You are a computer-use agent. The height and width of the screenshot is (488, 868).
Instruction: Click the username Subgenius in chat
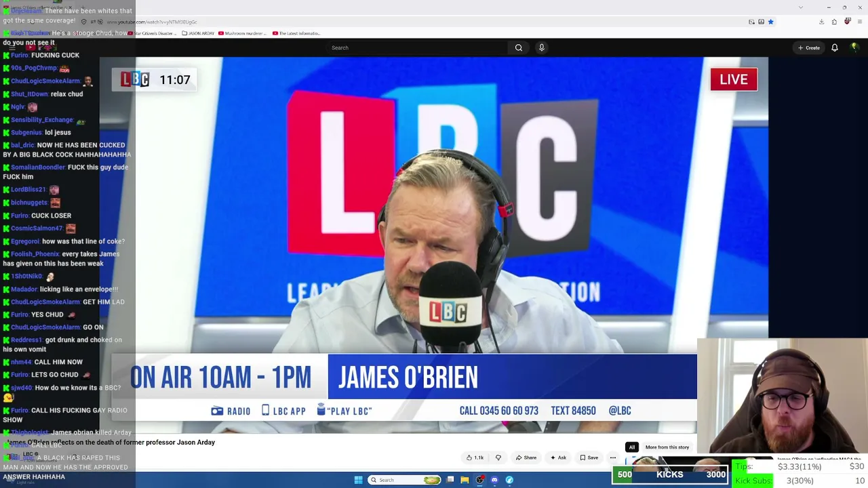pos(26,133)
